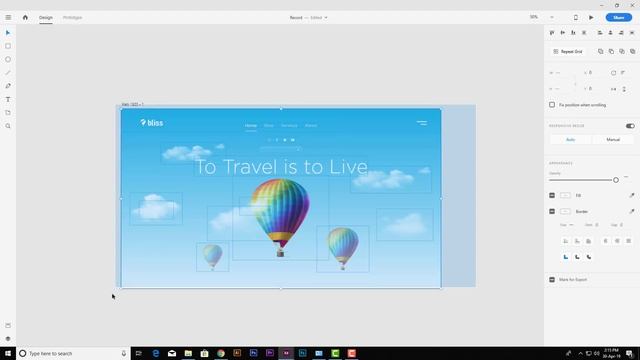Open the Assets panel icon
The image size is (640, 360).
coord(8,325)
